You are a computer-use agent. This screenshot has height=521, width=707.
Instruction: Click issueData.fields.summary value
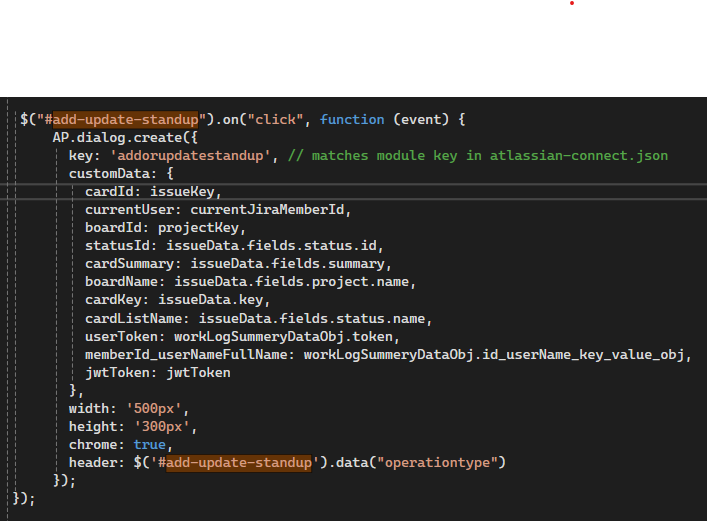coord(287,264)
